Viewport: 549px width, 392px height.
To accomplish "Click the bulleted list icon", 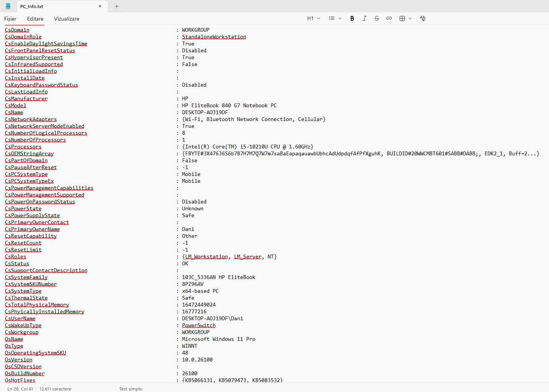I will (x=331, y=18).
